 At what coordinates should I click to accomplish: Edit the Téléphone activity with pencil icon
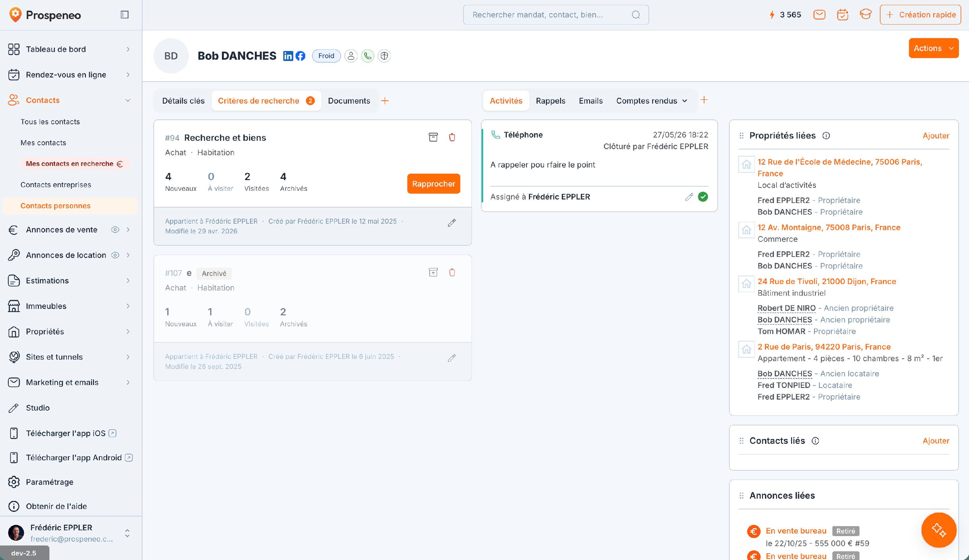coord(689,197)
